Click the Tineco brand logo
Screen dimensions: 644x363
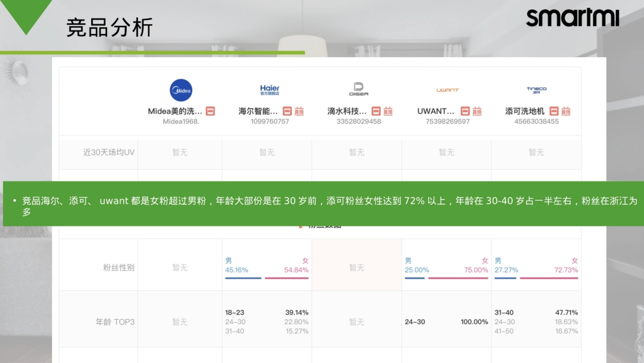tap(536, 90)
